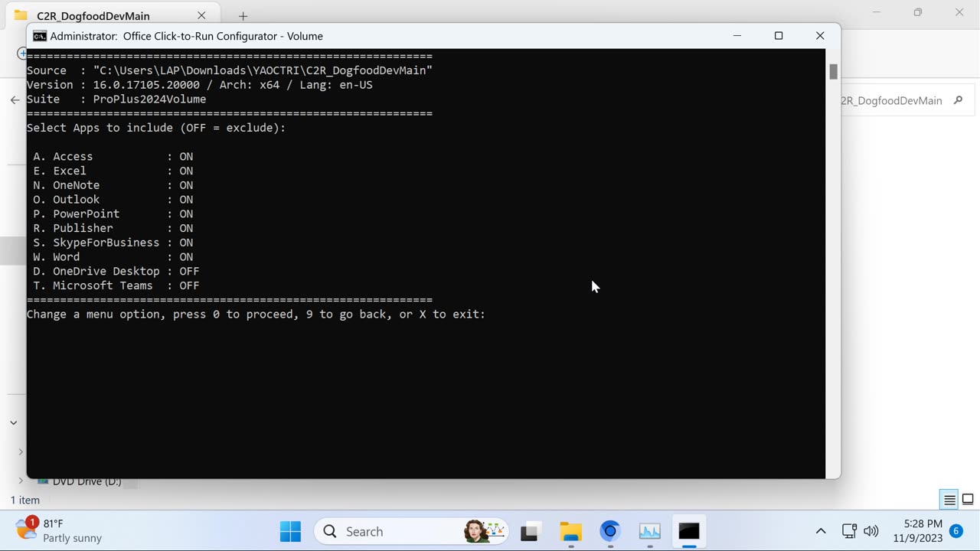Click the 'A. Access' line in console

113,156
